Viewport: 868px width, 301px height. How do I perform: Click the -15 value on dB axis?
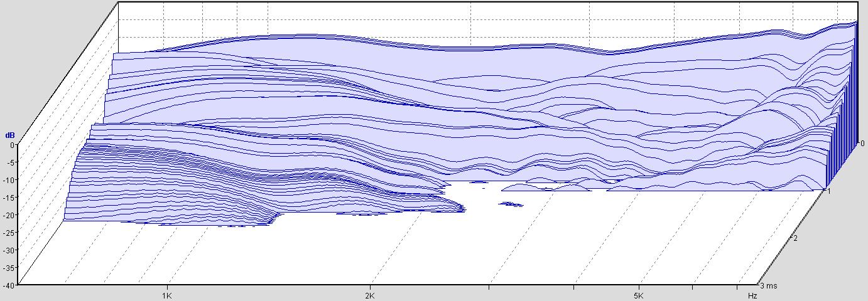coord(8,198)
